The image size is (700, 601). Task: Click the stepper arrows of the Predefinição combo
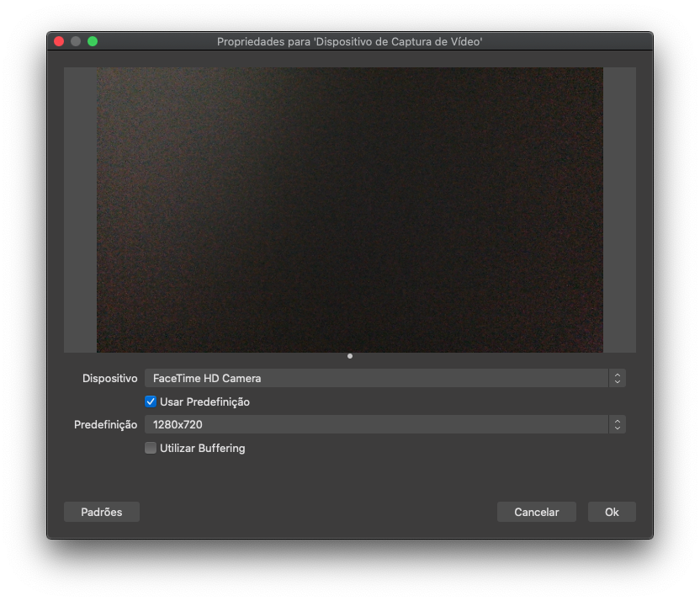(618, 424)
